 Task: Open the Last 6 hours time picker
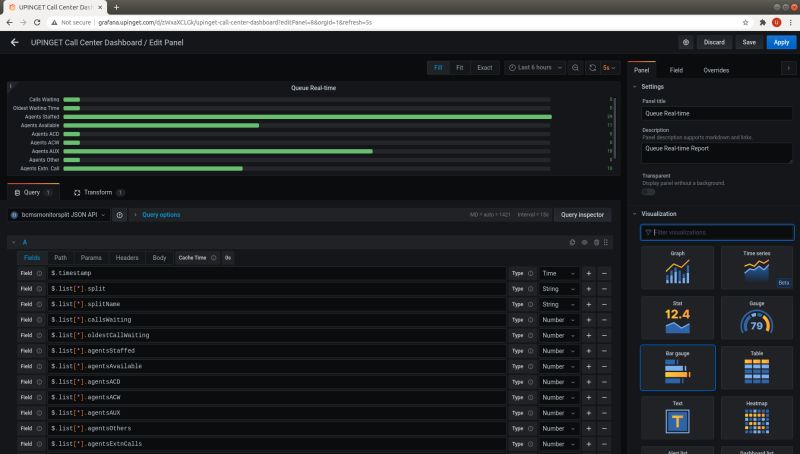(x=535, y=67)
